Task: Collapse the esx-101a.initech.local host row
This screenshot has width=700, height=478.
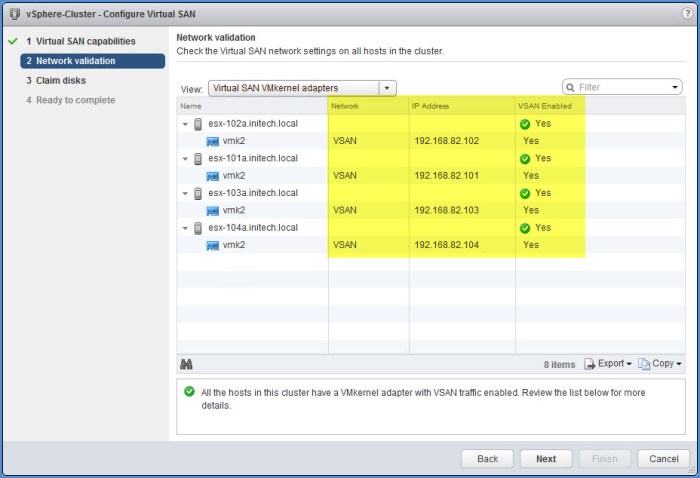Action: point(185,159)
